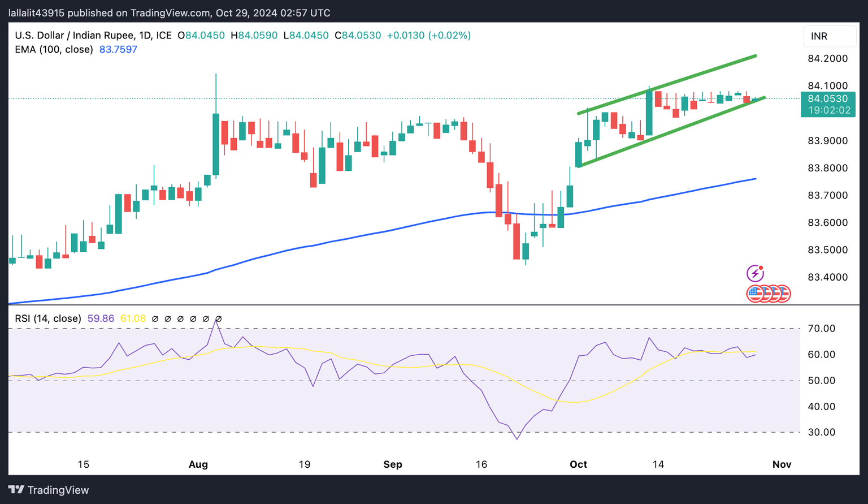Viewport: 868px width, 504px height.
Task: Open the purple lightning bolt news icon
Action: tap(755, 274)
